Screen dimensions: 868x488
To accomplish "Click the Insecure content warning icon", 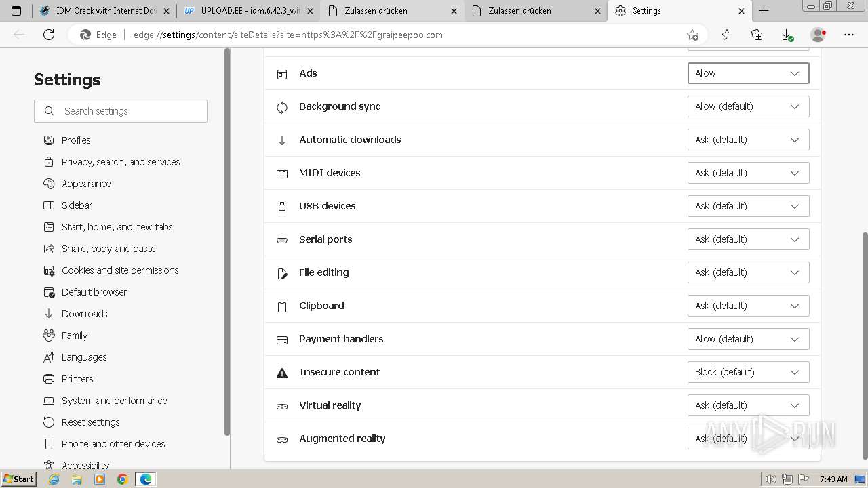I will (x=282, y=373).
